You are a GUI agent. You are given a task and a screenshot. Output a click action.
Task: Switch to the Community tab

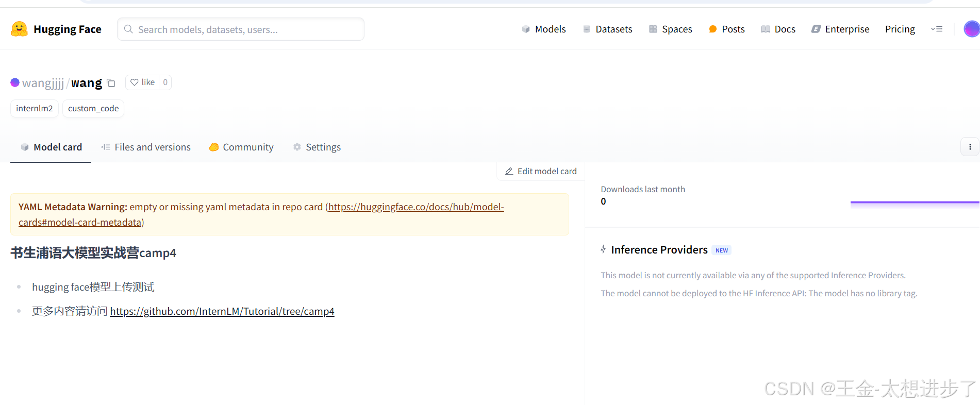[x=241, y=147]
